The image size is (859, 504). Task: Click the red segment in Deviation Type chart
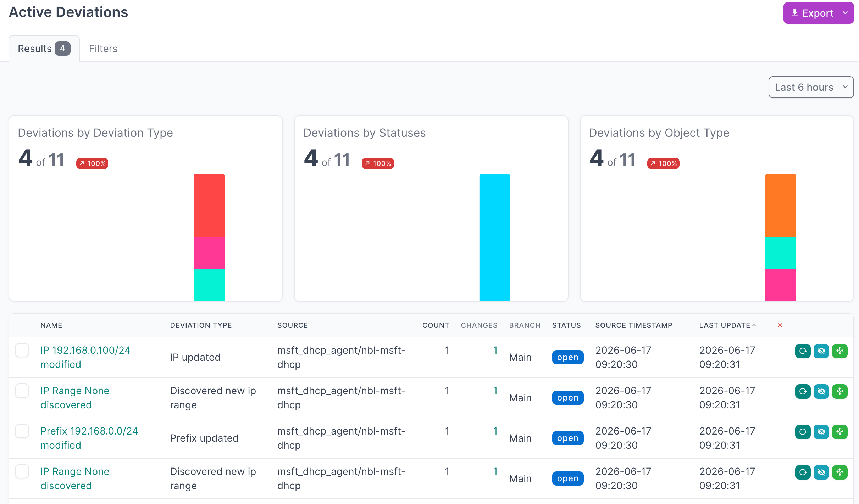(209, 206)
